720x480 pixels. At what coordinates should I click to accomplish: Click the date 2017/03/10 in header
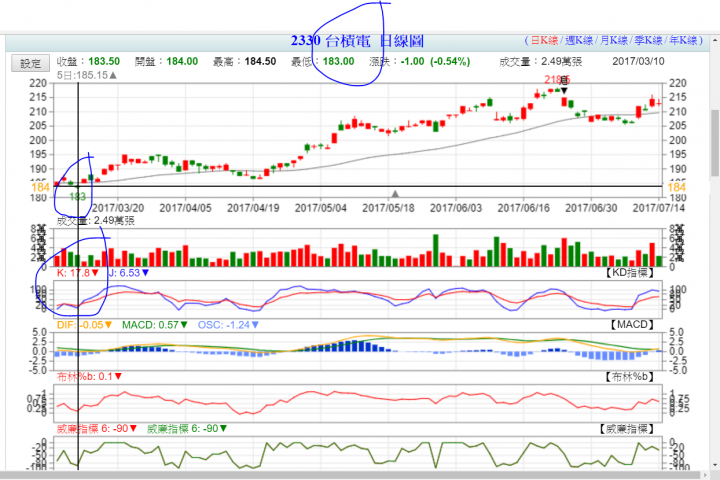click(638, 61)
